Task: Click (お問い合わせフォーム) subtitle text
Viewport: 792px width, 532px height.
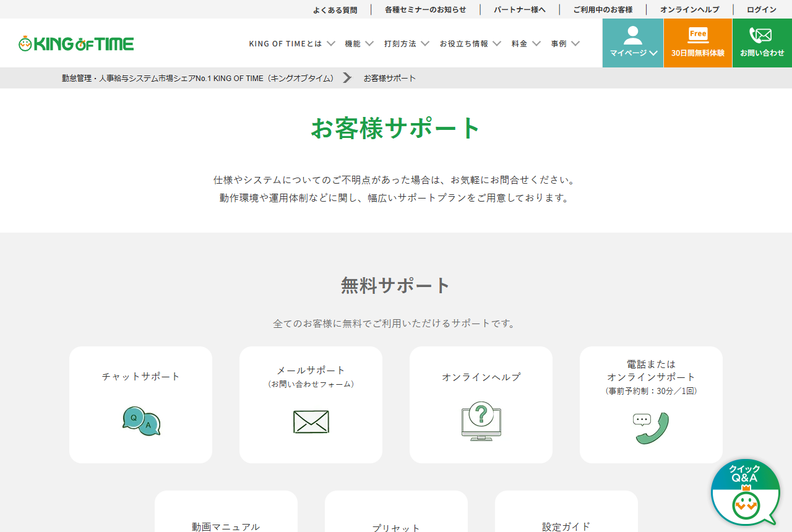Action: click(311, 384)
